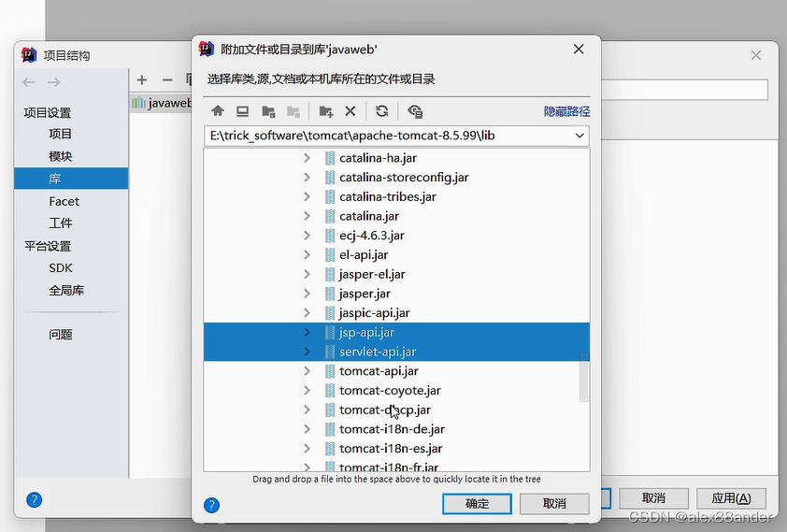787x532 pixels.
Task: Open the path history dropdown
Action: coord(580,136)
